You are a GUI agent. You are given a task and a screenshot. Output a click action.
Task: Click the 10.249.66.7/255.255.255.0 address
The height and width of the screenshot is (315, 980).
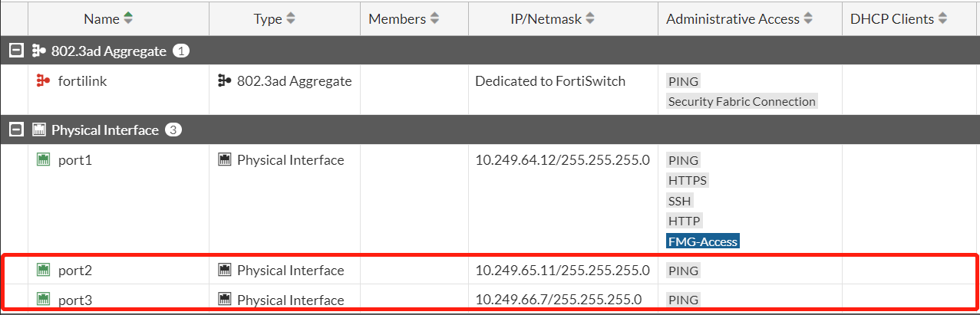[x=559, y=300]
